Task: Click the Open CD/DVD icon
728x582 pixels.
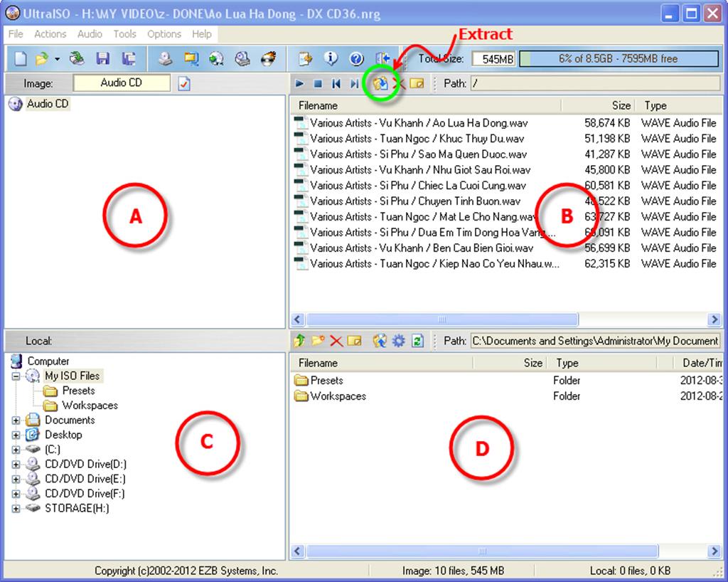Action: click(77, 58)
